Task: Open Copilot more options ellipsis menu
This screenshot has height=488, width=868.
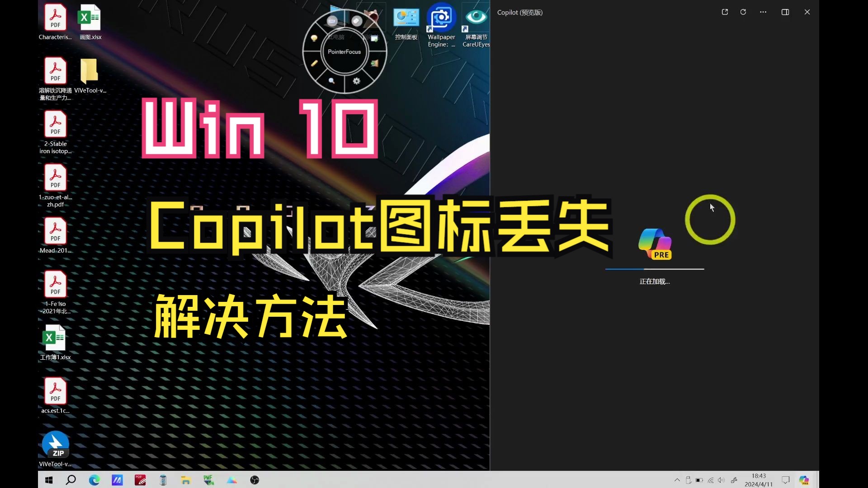Action: (x=763, y=12)
